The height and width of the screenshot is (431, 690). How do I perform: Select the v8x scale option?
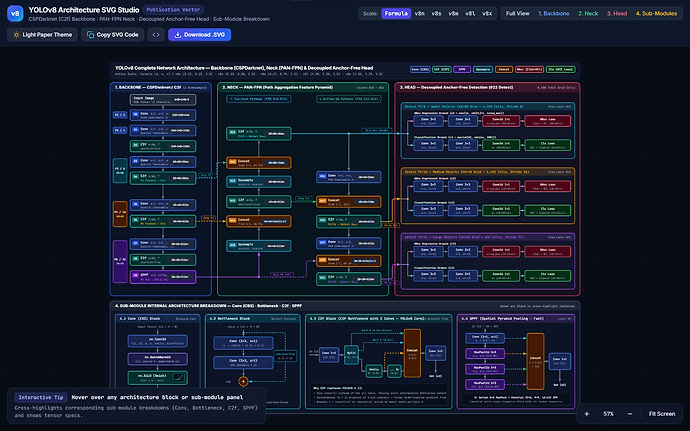tap(487, 14)
